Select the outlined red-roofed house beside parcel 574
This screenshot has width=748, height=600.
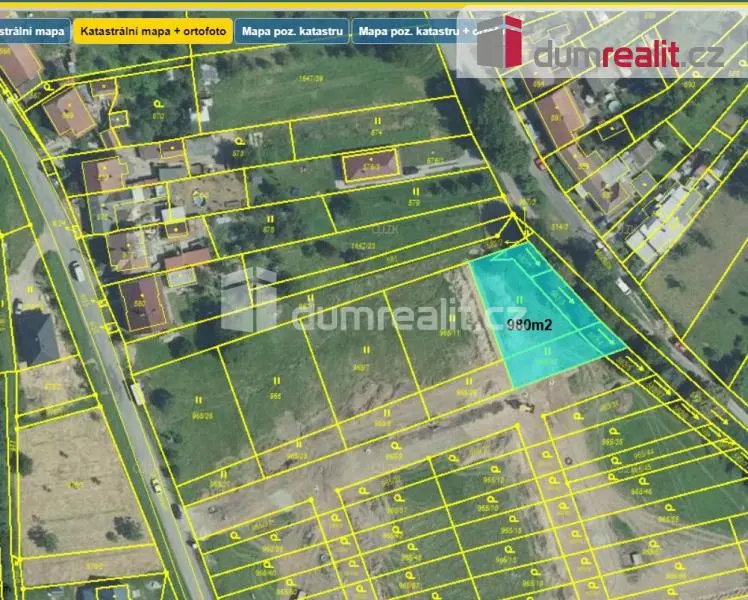[x=371, y=164]
